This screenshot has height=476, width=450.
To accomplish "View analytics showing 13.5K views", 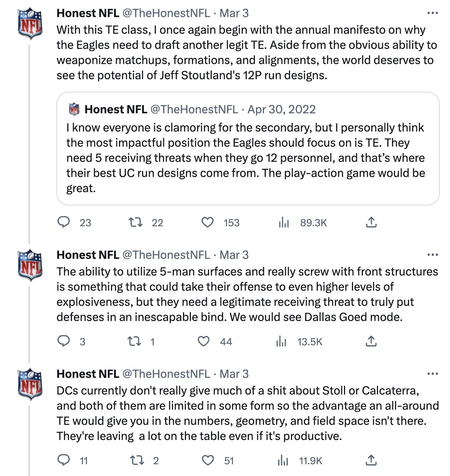I will click(281, 342).
